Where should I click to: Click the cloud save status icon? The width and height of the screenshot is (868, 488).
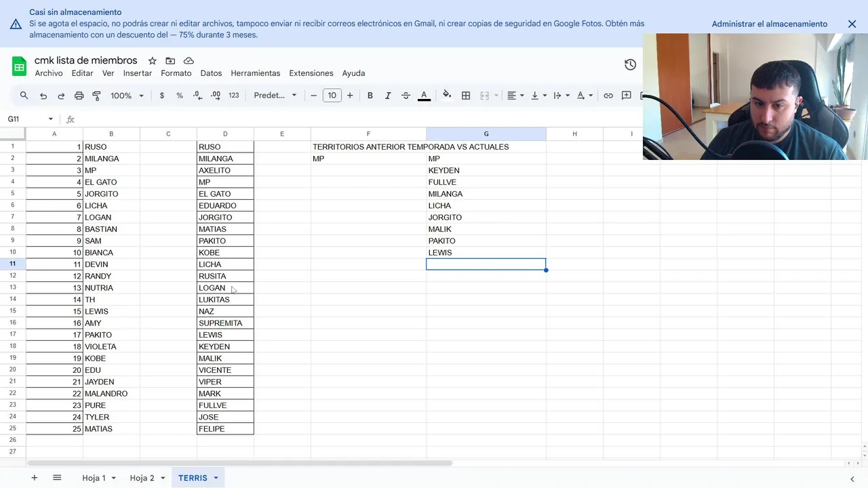(x=189, y=61)
